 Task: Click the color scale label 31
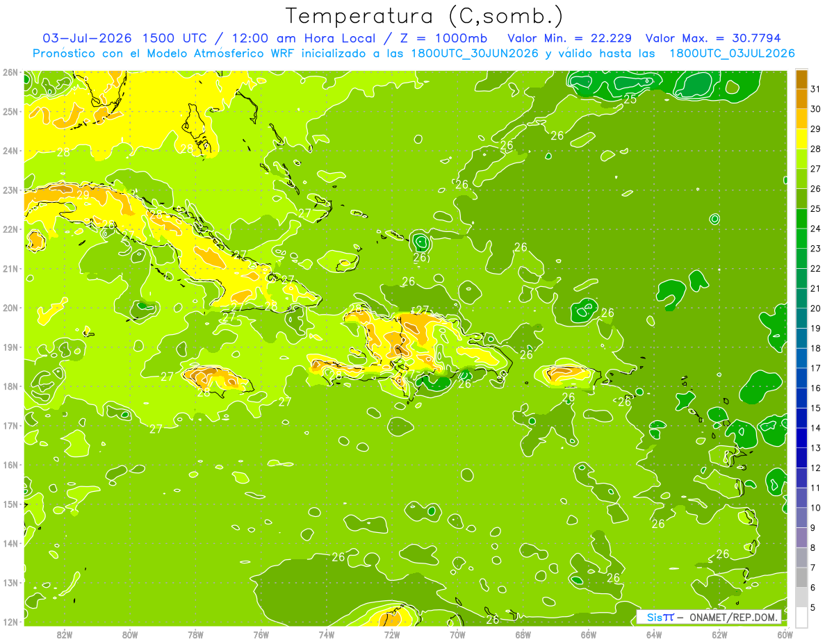(816, 88)
